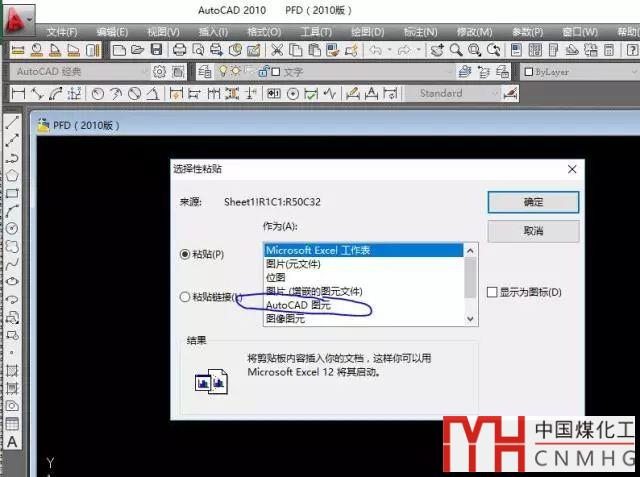Image resolution: width=640 pixels, height=477 pixels.
Task: Click the Pan realtime hand icon
Action: pos(437,50)
